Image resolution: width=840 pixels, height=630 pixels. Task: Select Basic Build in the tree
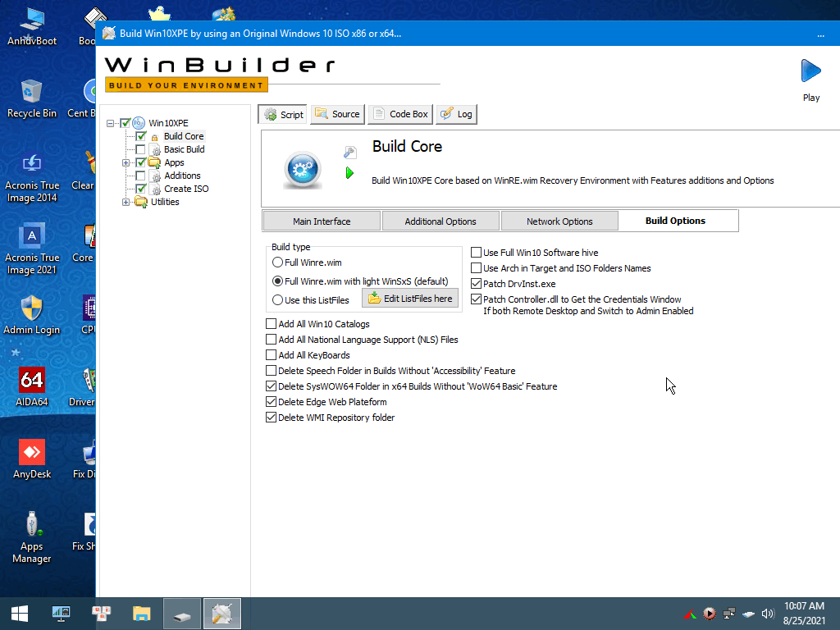pos(185,149)
